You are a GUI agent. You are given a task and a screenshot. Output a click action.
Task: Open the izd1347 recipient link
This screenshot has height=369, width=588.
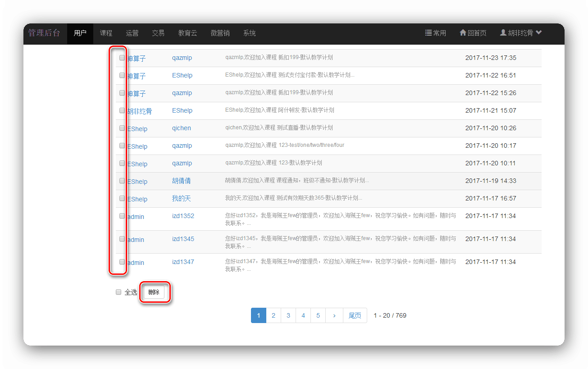[183, 262]
